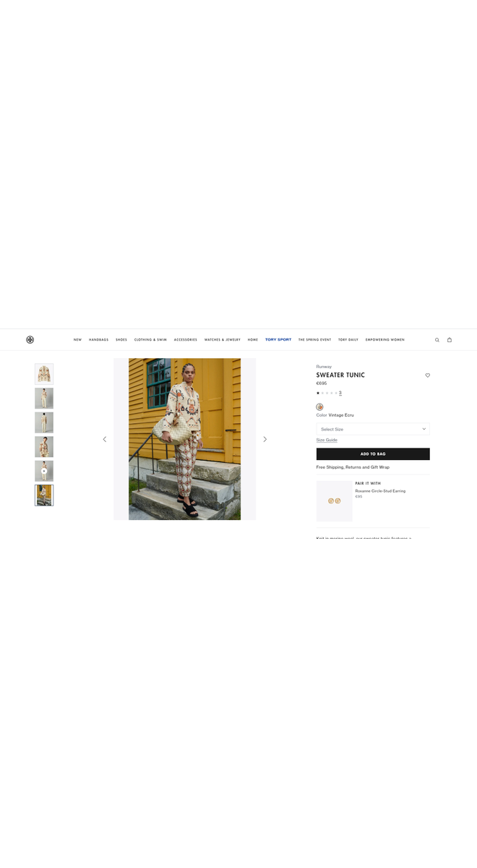Open the Watches & Jewelry menu
This screenshot has width=477, height=868.
tap(223, 340)
